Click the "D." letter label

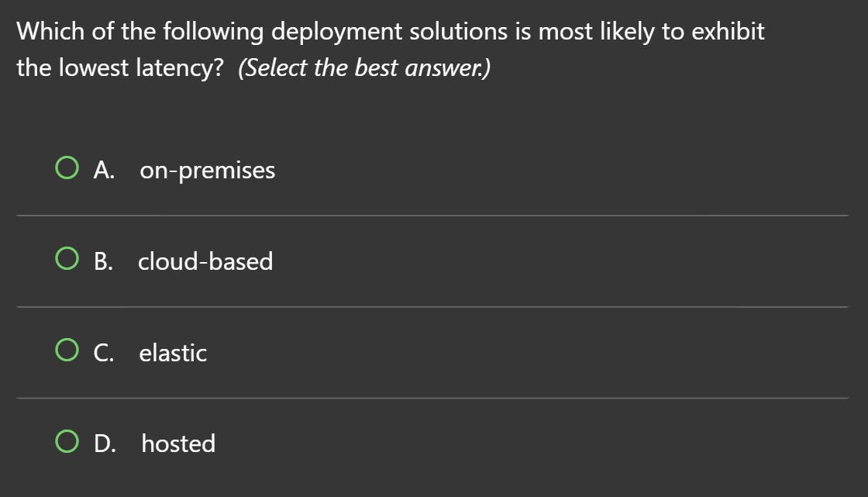(105, 444)
